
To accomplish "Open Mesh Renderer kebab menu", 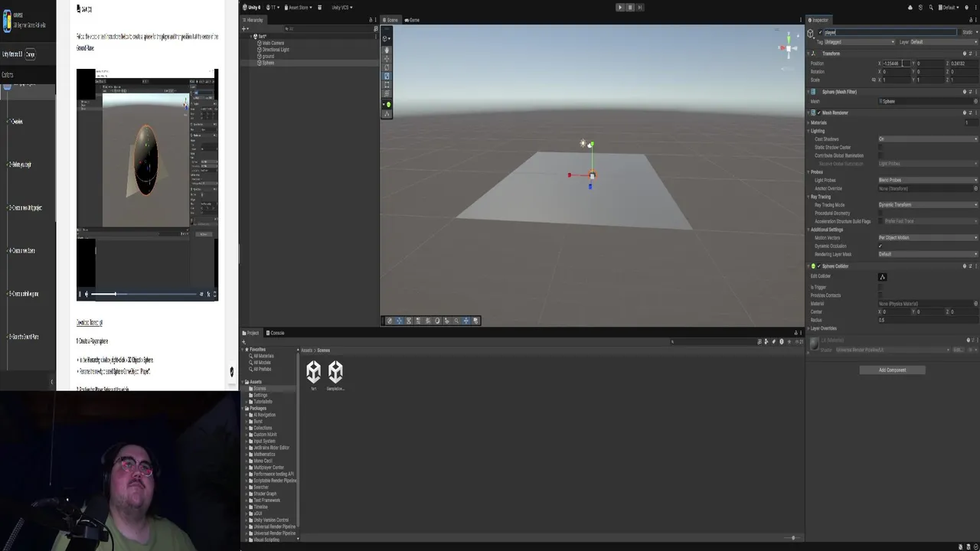I will coord(975,112).
